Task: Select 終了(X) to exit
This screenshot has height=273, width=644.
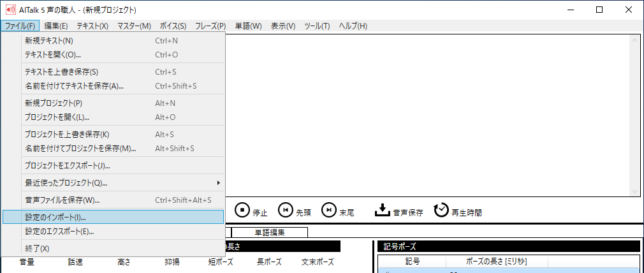Action: (x=113, y=249)
